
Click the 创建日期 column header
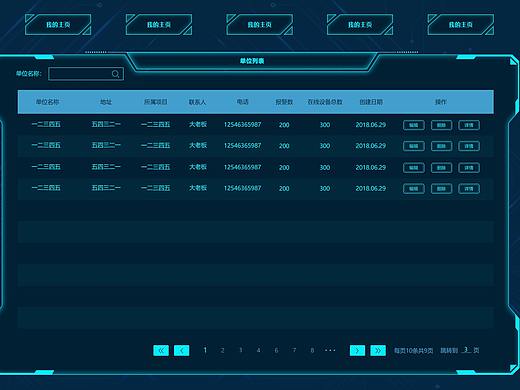pyautogui.click(x=371, y=102)
